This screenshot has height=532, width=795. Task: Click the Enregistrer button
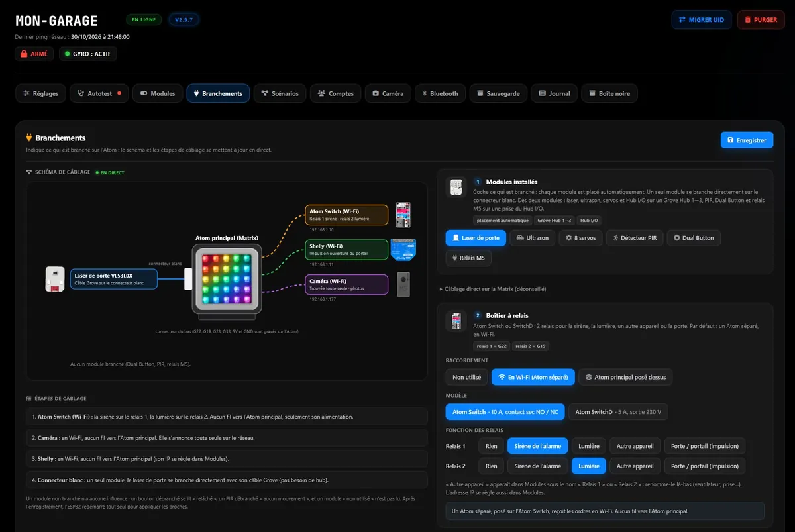click(x=747, y=140)
